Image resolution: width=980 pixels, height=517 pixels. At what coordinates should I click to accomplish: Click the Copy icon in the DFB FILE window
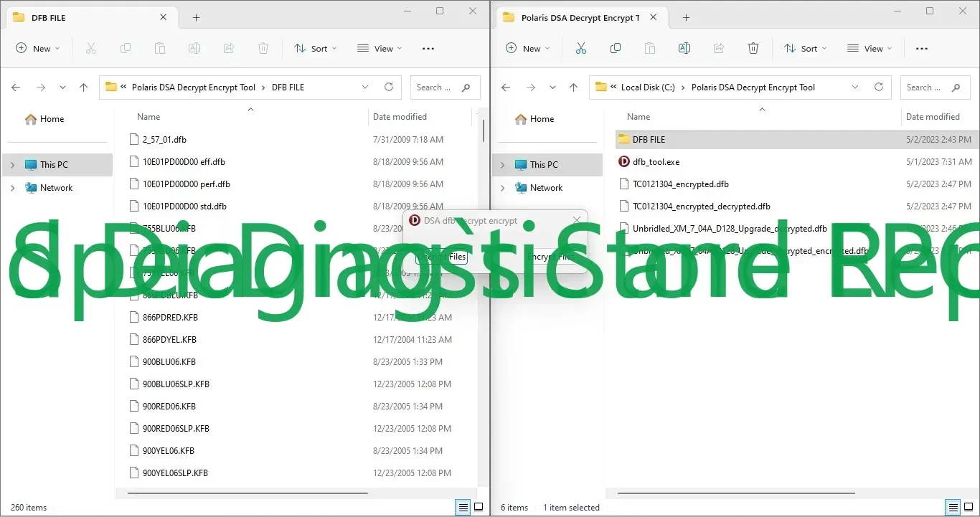pyautogui.click(x=126, y=49)
